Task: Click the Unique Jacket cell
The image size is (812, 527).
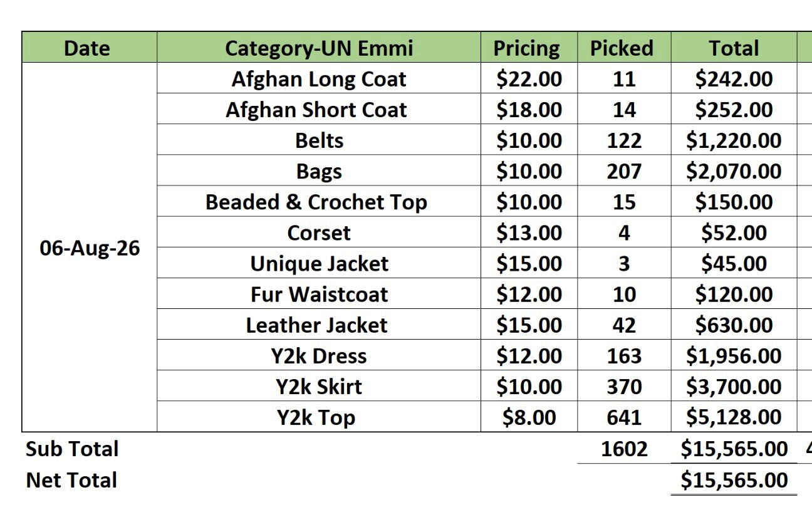Action: coord(319,263)
